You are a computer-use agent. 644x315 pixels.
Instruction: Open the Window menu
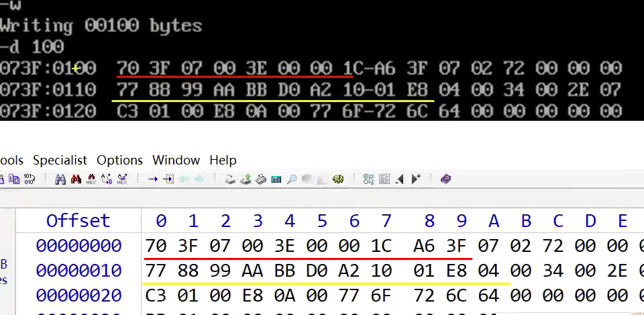pos(176,160)
